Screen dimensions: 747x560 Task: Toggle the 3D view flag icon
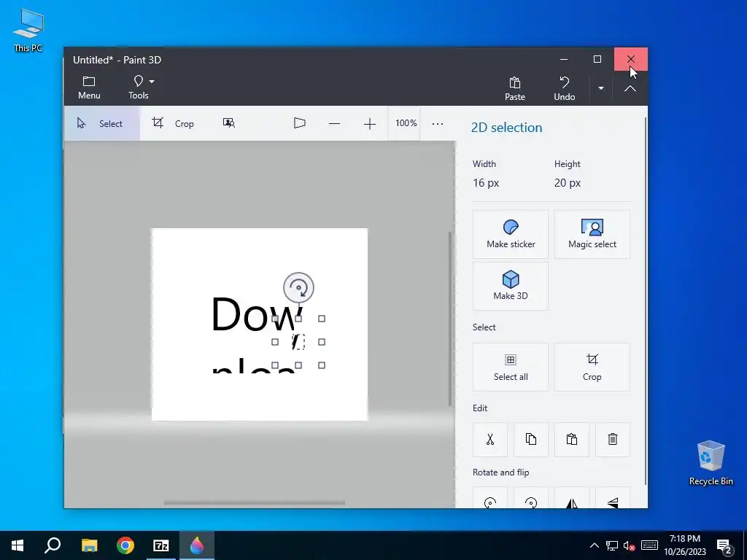coord(299,123)
